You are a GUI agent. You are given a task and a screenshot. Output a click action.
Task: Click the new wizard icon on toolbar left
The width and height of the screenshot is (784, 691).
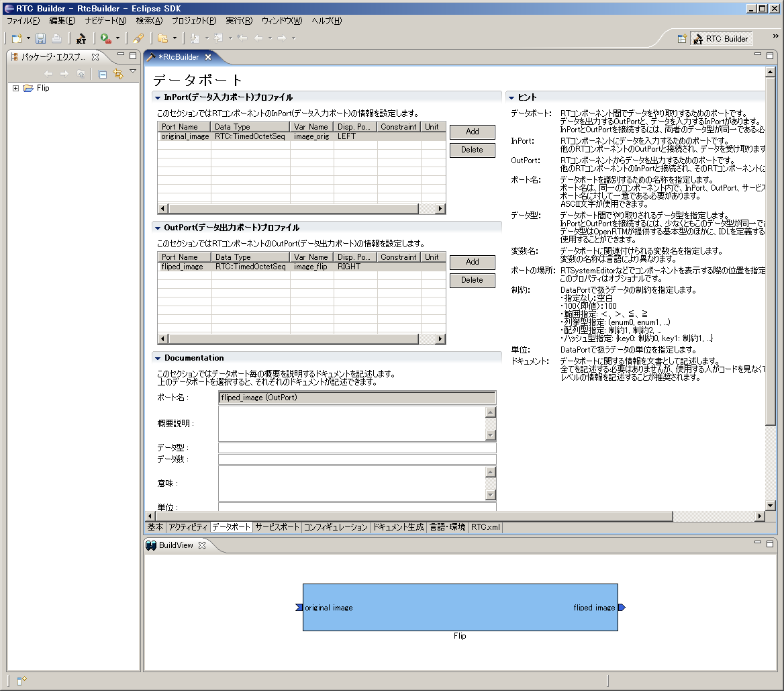click(x=17, y=38)
